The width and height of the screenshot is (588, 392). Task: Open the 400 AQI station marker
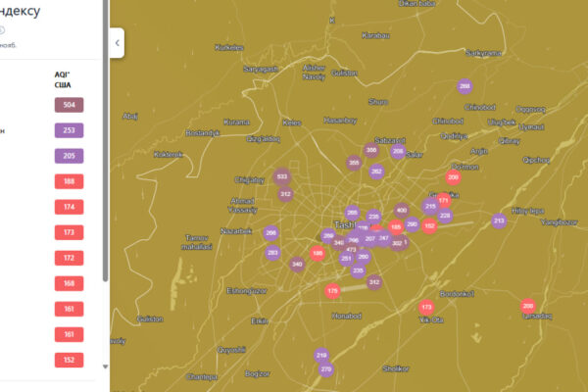402,210
